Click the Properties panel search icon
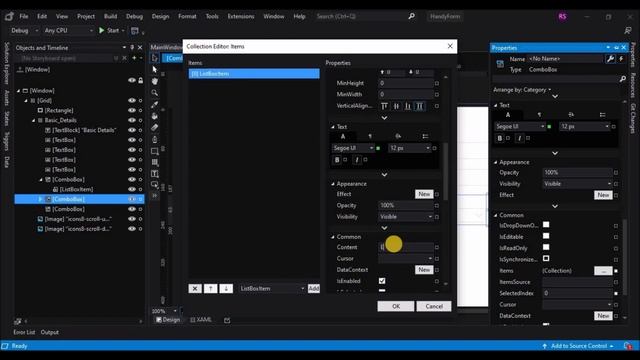Image resolution: width=640 pixels, height=360 pixels. coord(622,79)
